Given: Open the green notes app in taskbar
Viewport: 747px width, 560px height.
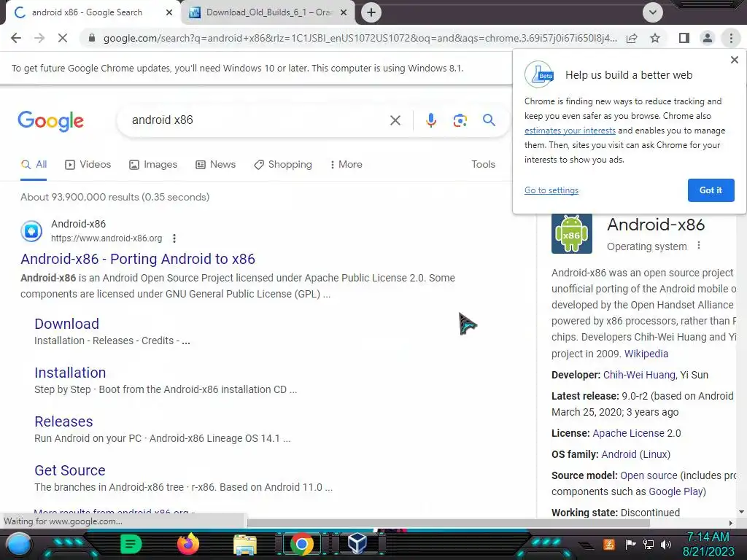Looking at the screenshot, I should click(131, 544).
